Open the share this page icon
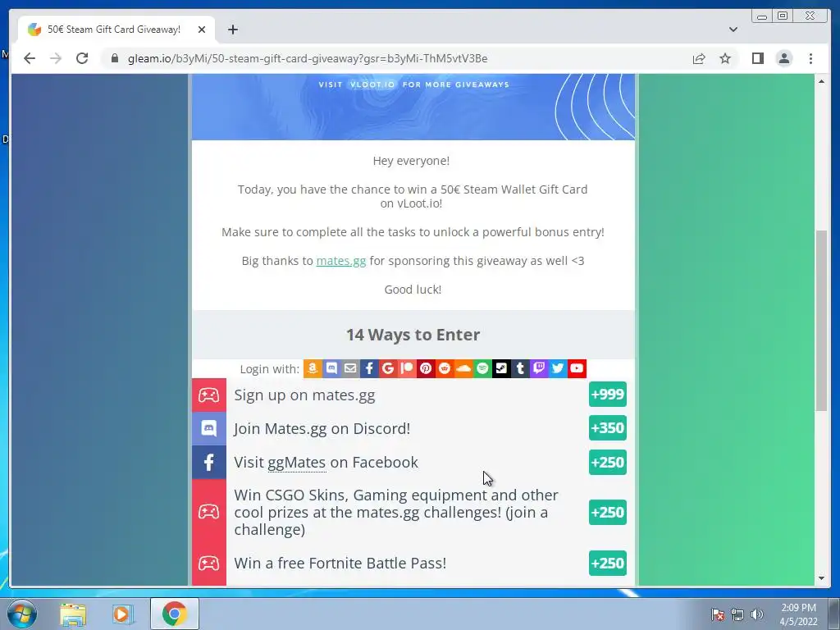This screenshot has height=630, width=840. pos(699,58)
